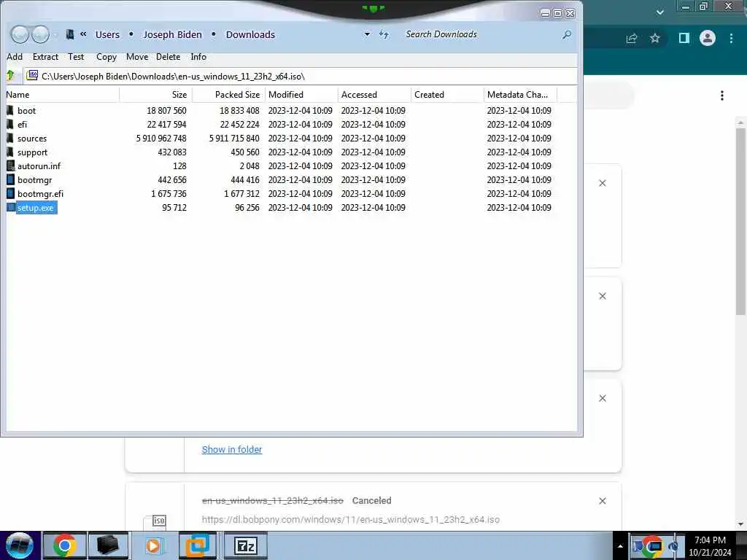Sort by Modified column header
The width and height of the screenshot is (747, 560).
pyautogui.click(x=301, y=94)
